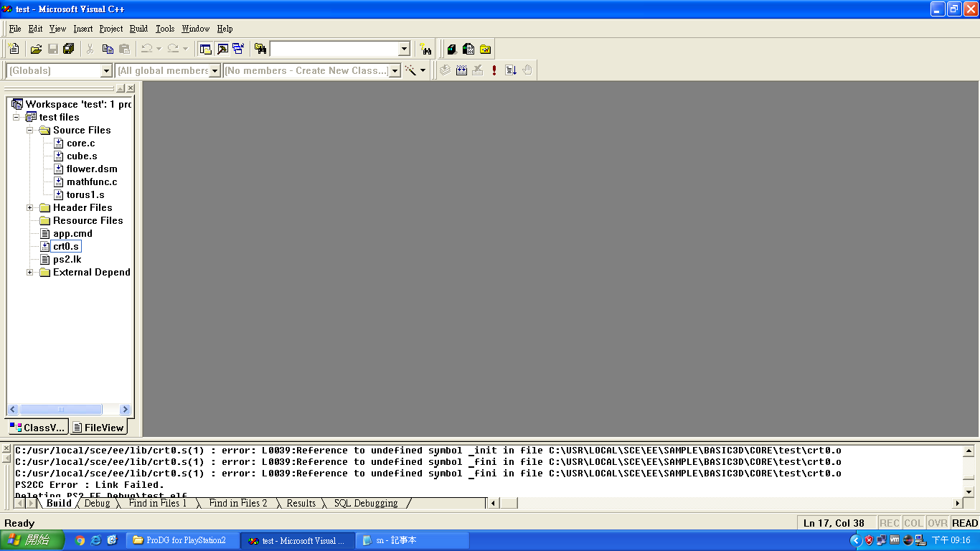Switch to the Results output tab
This screenshot has height=551, width=980.
pos(301,503)
